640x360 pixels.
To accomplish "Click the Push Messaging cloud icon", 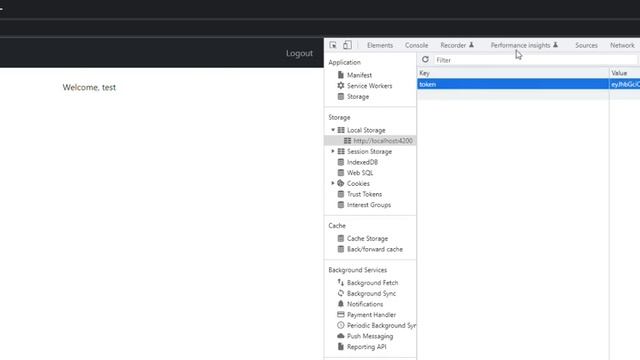I will pyautogui.click(x=341, y=336).
